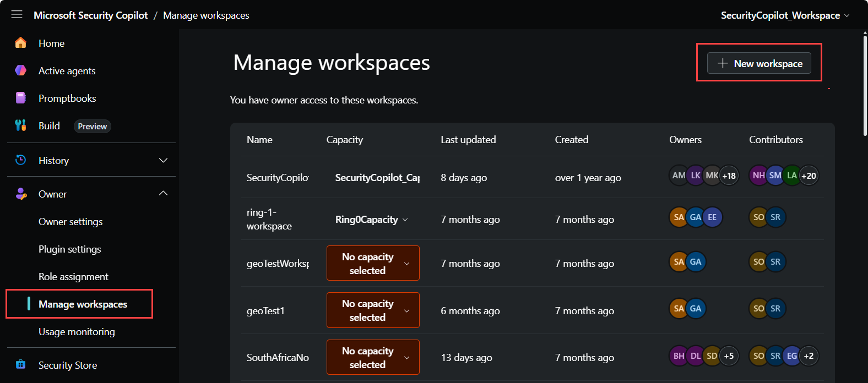Click the Build tools icon
The width and height of the screenshot is (868, 383).
[21, 125]
